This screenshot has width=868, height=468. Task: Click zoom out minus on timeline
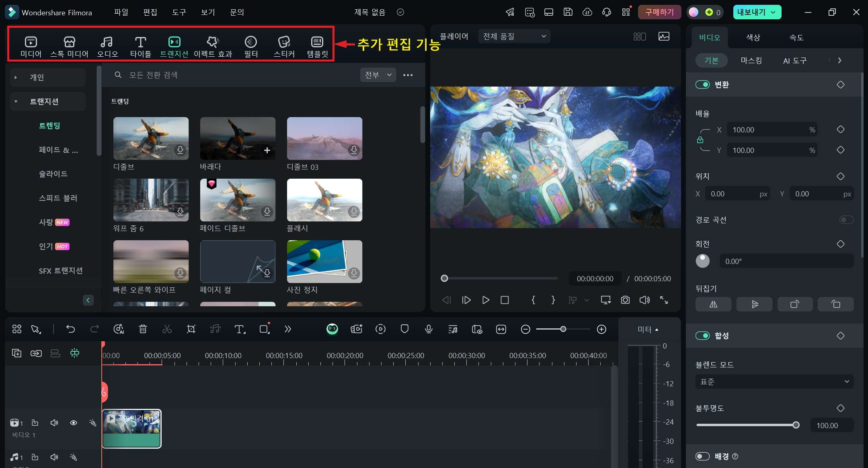pyautogui.click(x=525, y=329)
